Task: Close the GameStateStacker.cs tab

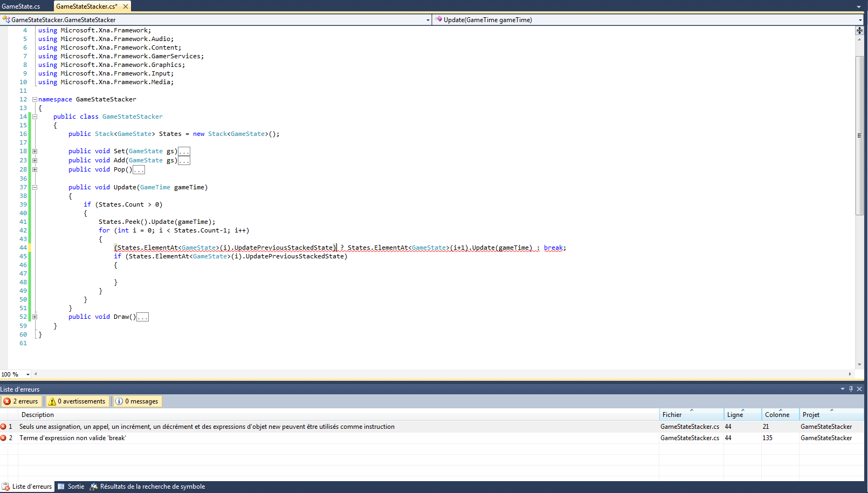Action: click(x=126, y=6)
